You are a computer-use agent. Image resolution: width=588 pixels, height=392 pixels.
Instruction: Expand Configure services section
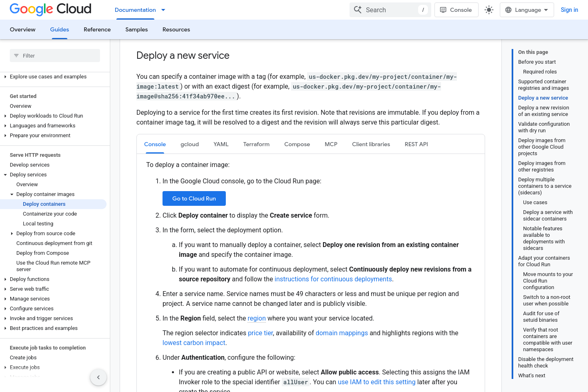click(x=5, y=309)
